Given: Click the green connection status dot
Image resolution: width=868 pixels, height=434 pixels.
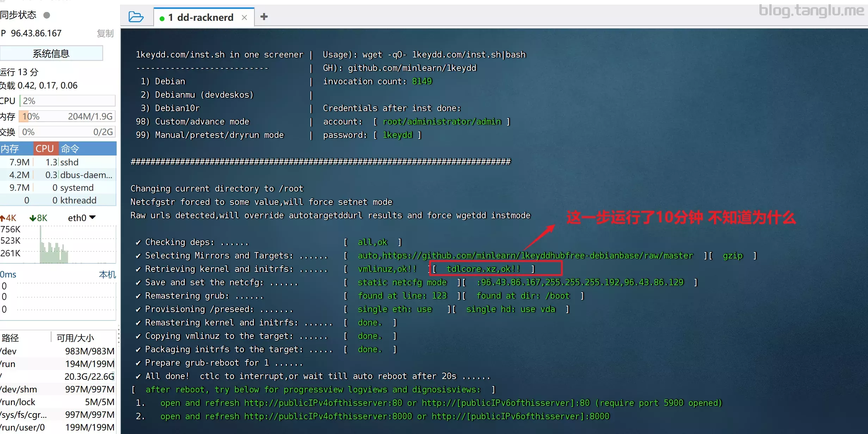Looking at the screenshot, I should coord(162,18).
